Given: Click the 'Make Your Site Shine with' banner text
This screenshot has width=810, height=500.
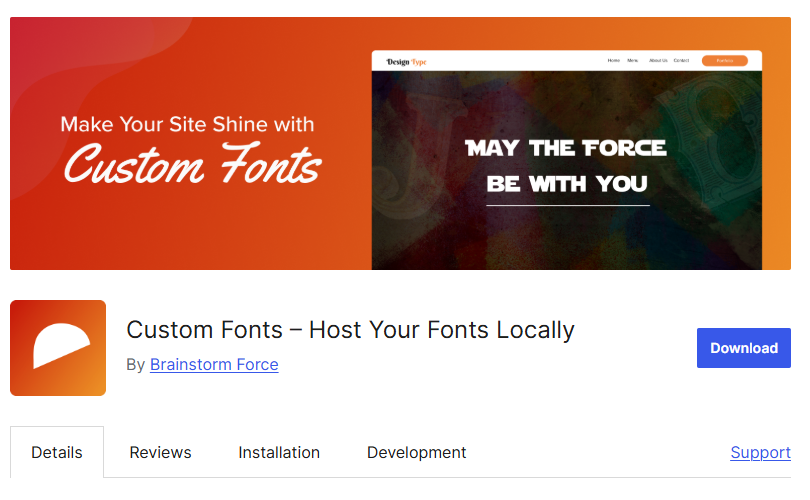Looking at the screenshot, I should point(187,124).
